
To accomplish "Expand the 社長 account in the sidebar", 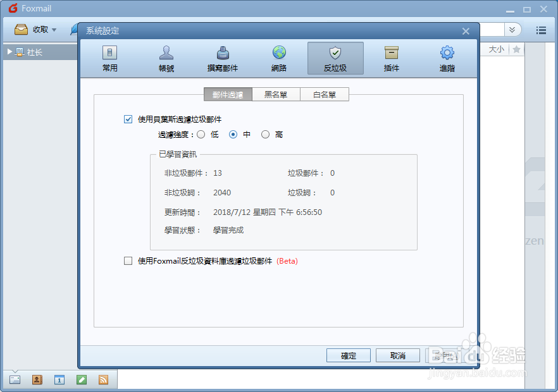I will pyautogui.click(x=9, y=52).
